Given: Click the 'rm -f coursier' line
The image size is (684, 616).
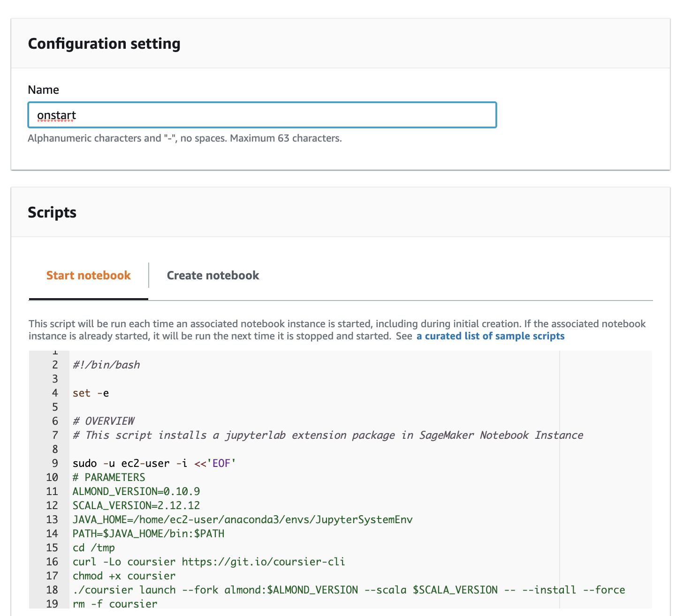Looking at the screenshot, I should pos(115,604).
